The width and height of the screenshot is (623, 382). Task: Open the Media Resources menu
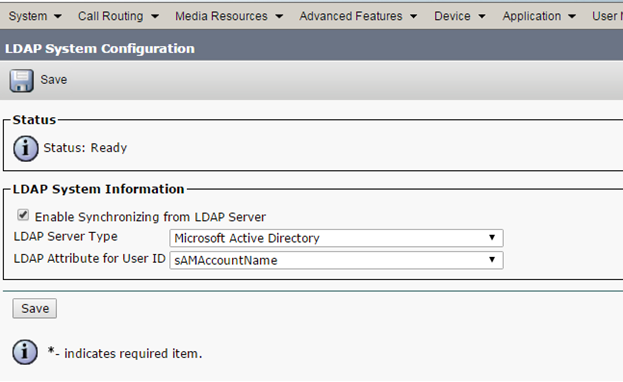(229, 16)
